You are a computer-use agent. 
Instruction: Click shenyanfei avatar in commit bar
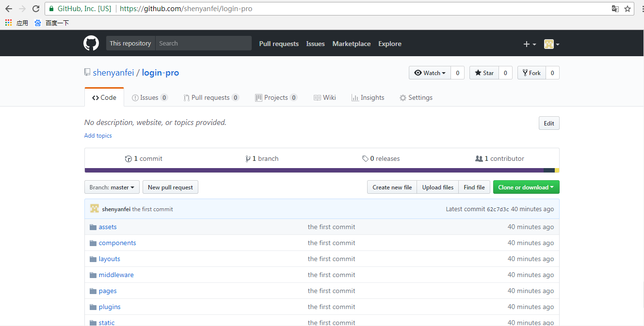95,209
